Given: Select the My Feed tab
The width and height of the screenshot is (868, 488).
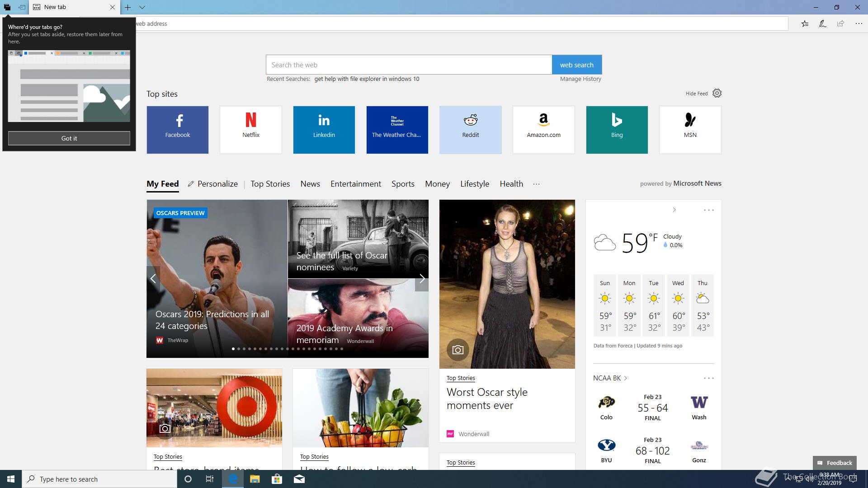Looking at the screenshot, I should [x=163, y=184].
